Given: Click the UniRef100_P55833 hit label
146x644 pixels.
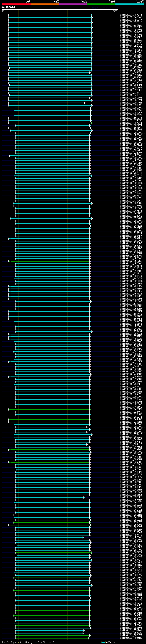Looking at the screenshot, I should (x=131, y=585).
